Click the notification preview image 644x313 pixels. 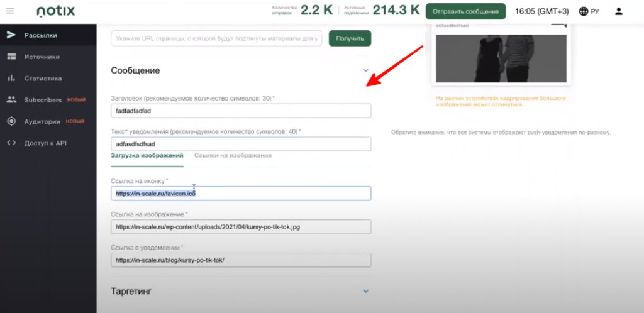[501, 58]
